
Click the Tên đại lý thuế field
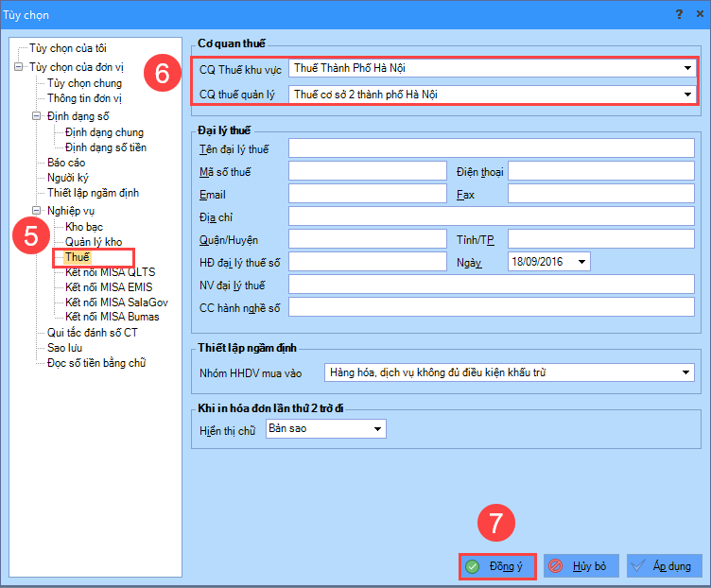(492, 147)
